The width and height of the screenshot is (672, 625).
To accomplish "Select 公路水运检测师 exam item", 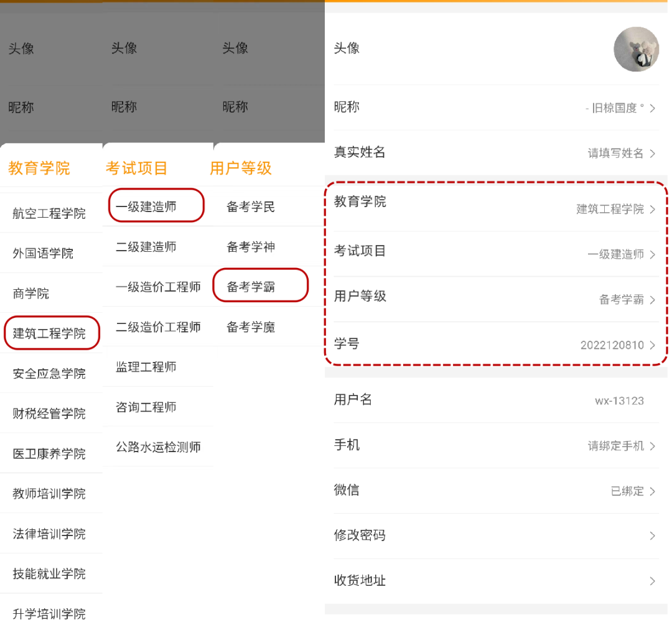I will 158,447.
